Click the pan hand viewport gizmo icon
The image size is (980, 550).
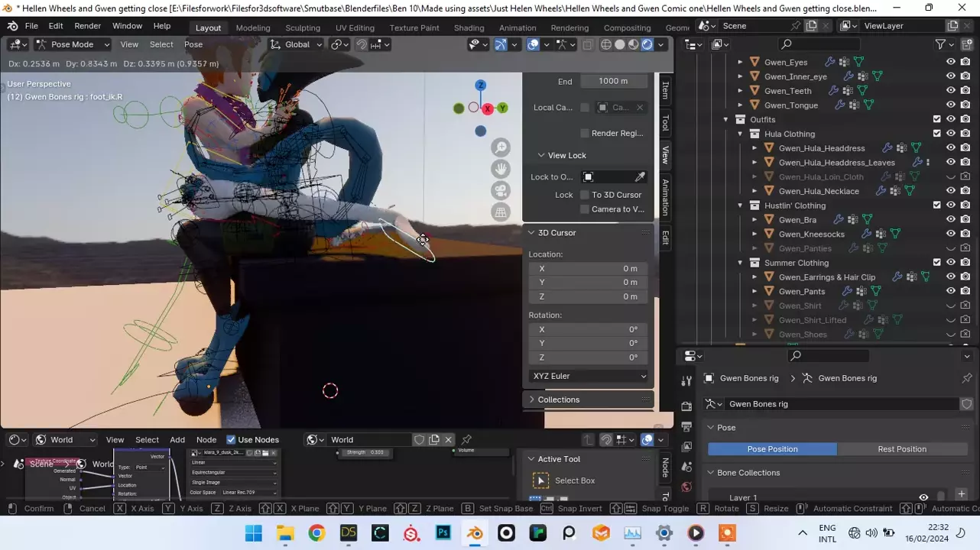click(x=501, y=169)
